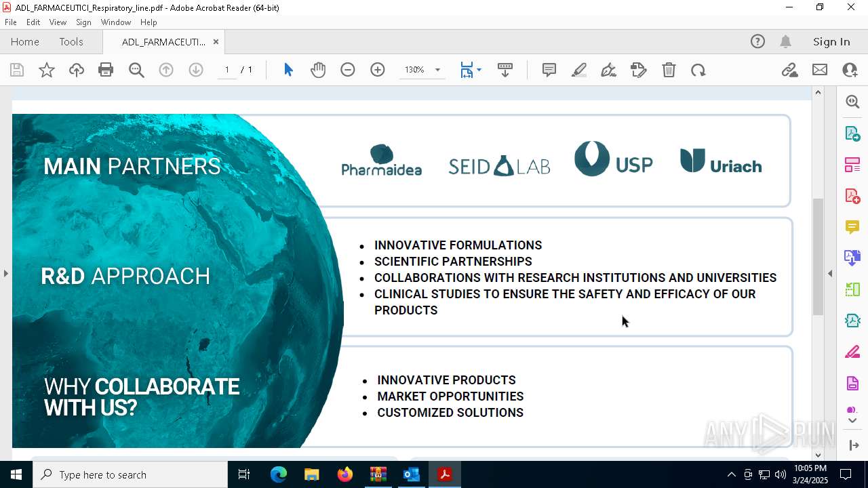Image resolution: width=868 pixels, height=488 pixels.
Task: Open Microsoft Edge from taskbar
Action: 279,474
